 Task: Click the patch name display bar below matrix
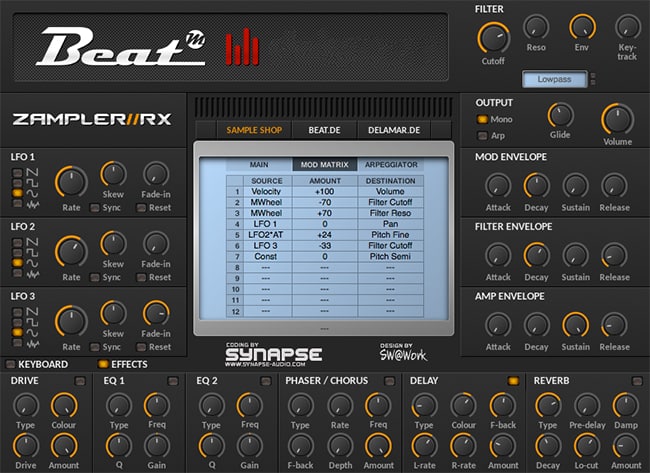[x=324, y=329]
